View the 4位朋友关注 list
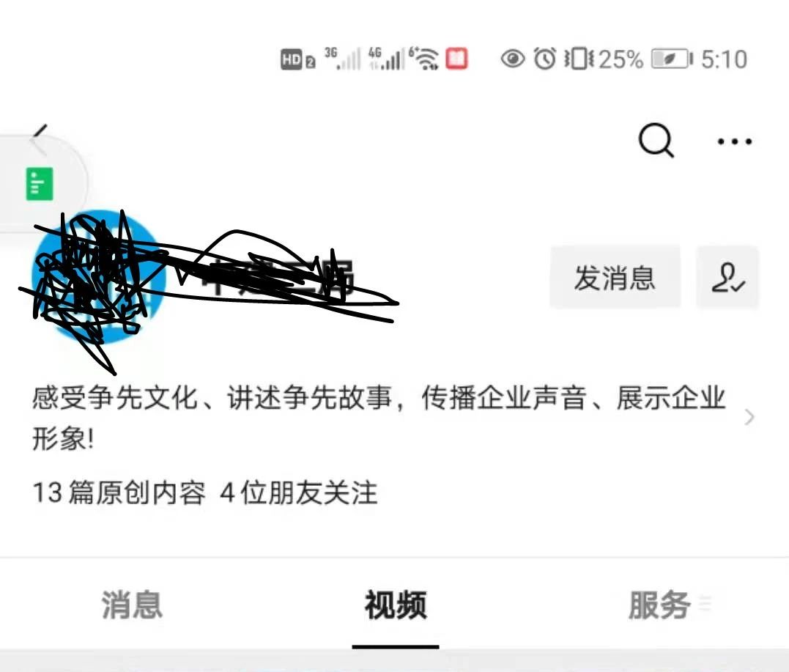 (x=299, y=492)
